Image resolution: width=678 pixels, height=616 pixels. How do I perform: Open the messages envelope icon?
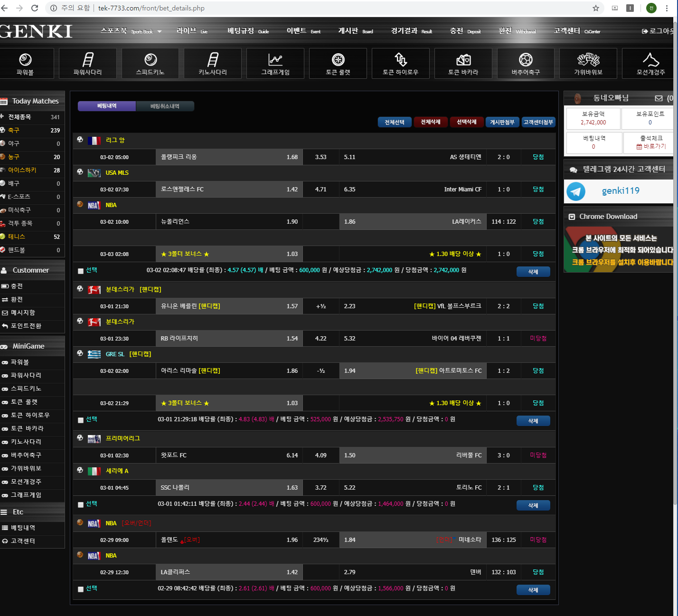(659, 98)
